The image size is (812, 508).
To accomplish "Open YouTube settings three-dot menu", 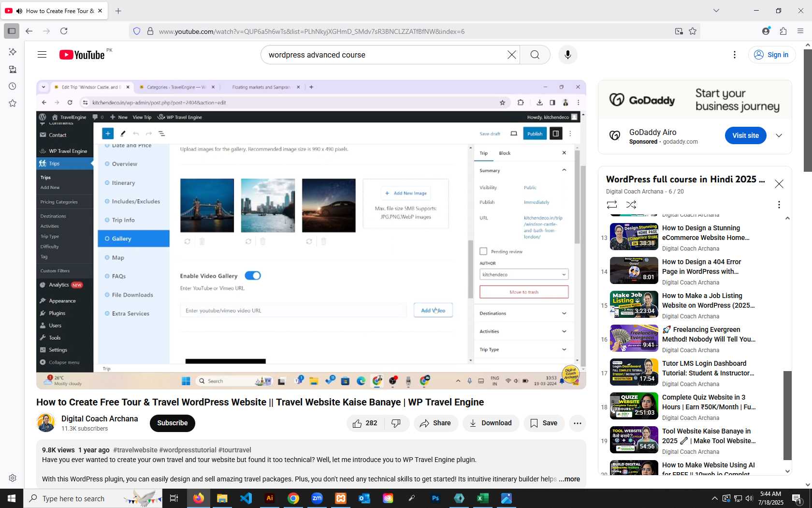I will tap(735, 55).
